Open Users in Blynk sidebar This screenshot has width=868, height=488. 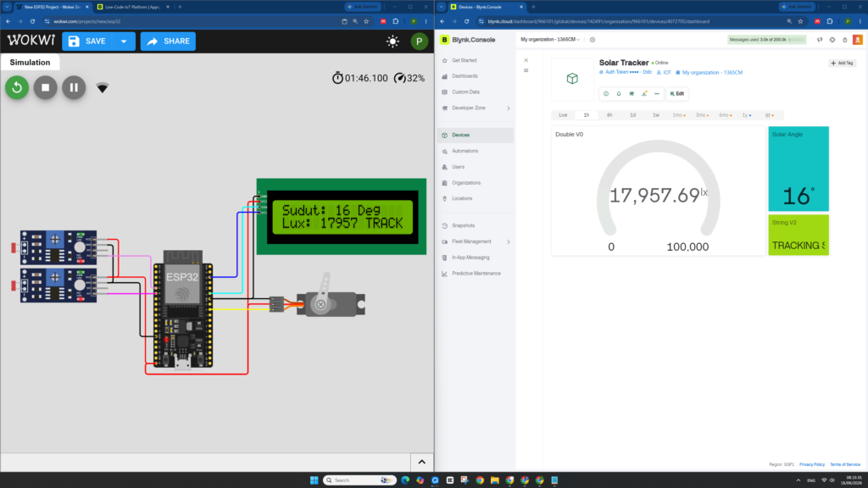[476, 167]
